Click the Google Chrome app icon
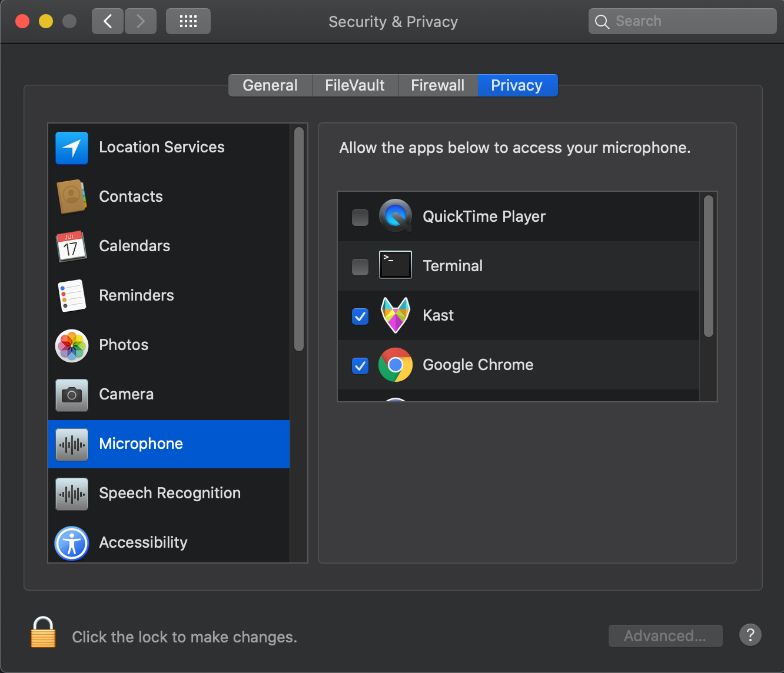Viewport: 784px width, 673px height. pyautogui.click(x=396, y=365)
